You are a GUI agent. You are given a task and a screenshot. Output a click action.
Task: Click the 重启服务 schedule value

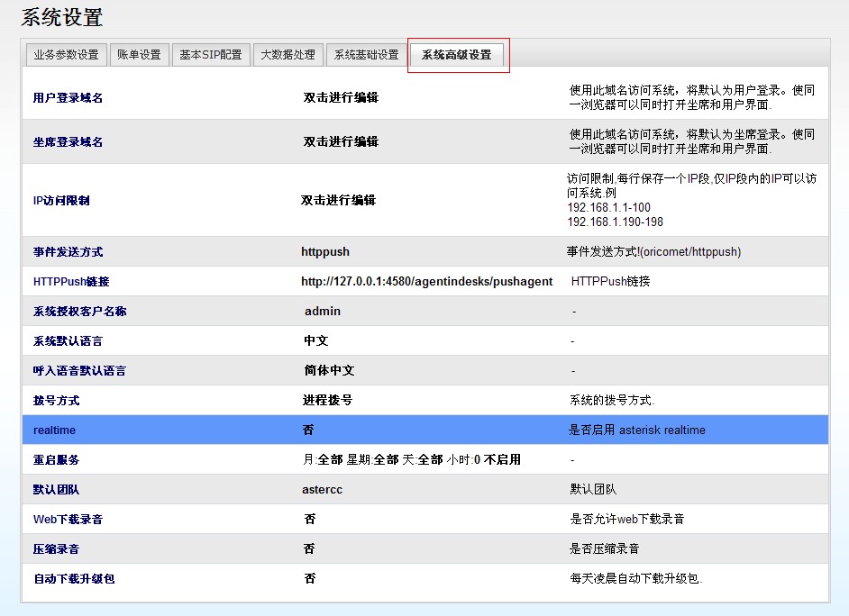[411, 459]
